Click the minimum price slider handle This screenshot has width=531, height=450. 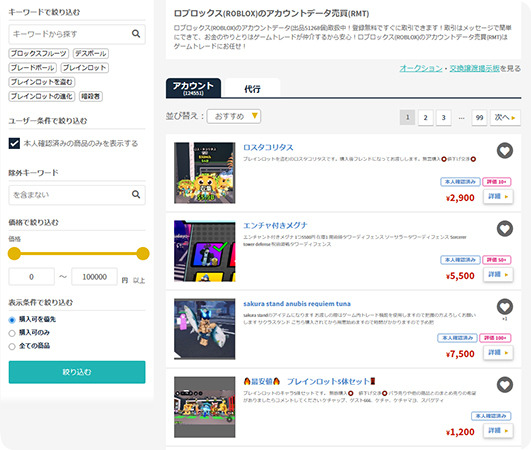pyautogui.click(x=14, y=254)
